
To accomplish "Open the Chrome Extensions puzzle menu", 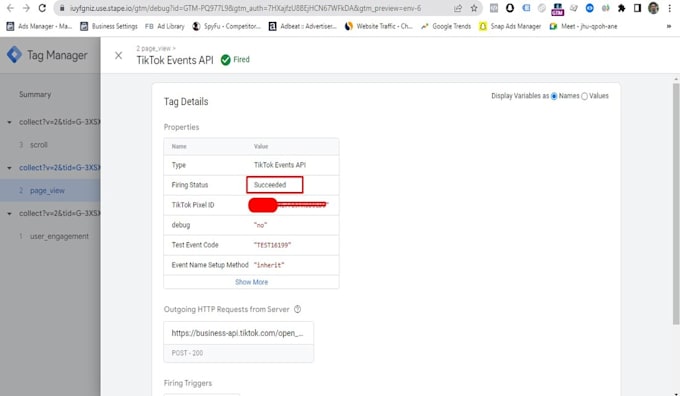I will click(x=621, y=8).
